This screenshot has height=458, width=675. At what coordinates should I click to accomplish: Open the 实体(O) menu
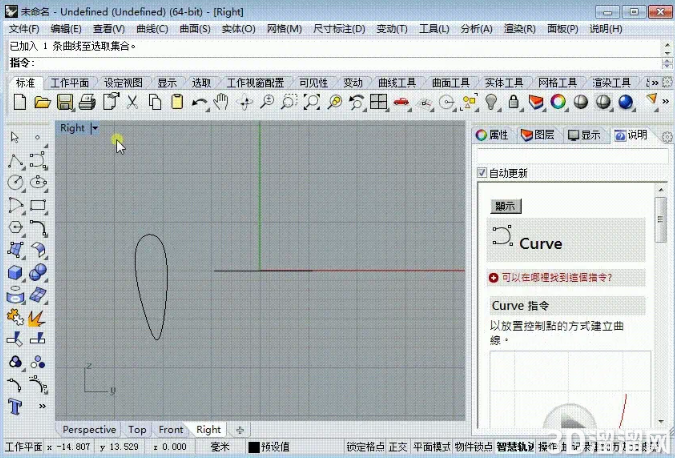[238, 29]
